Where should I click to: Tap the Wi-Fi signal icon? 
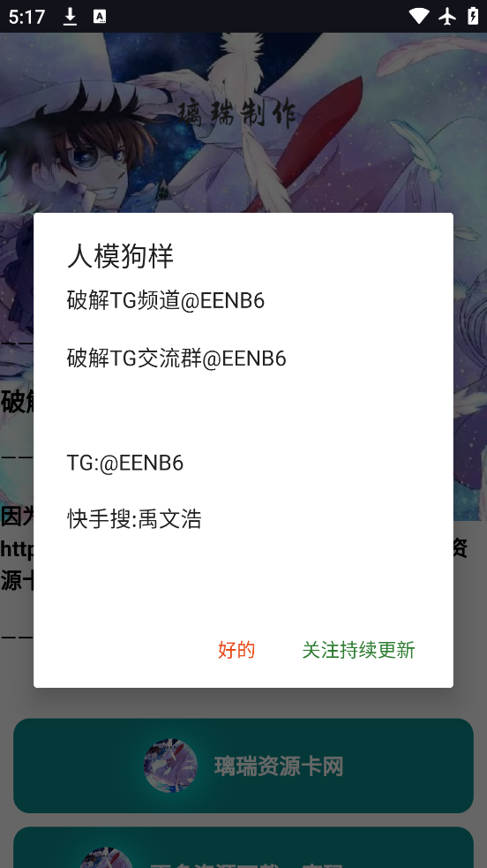coord(419,16)
